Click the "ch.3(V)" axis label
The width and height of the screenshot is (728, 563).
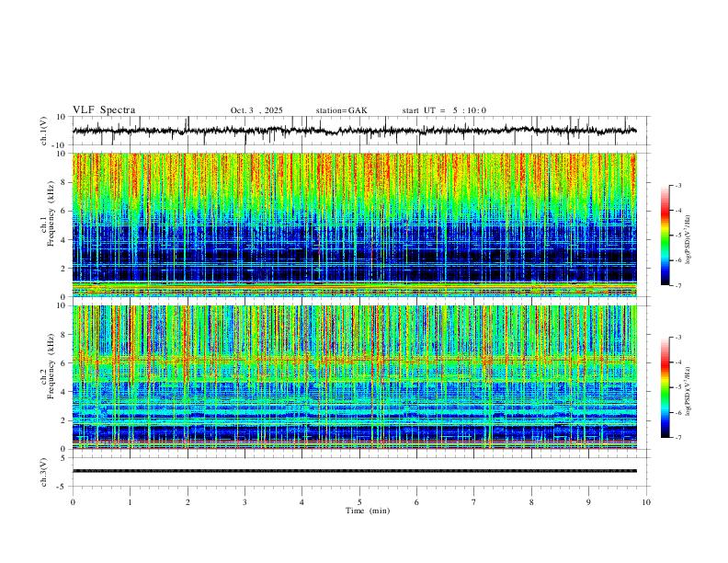(x=43, y=472)
